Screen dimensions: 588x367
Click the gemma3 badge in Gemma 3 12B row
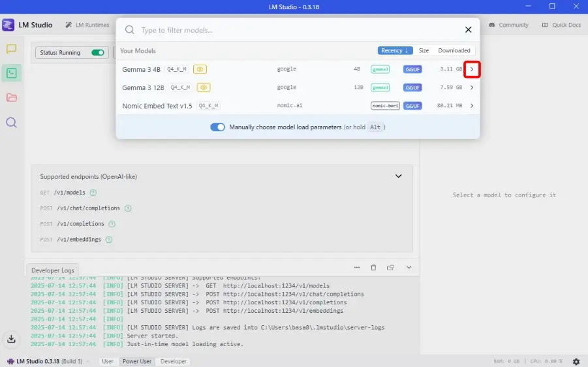[380, 88]
